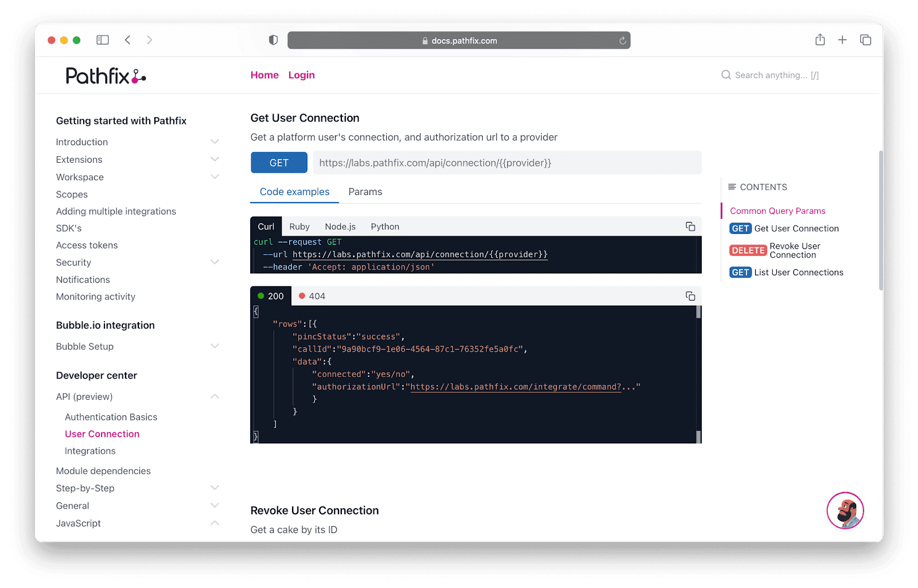Open the Login page

pyautogui.click(x=301, y=75)
